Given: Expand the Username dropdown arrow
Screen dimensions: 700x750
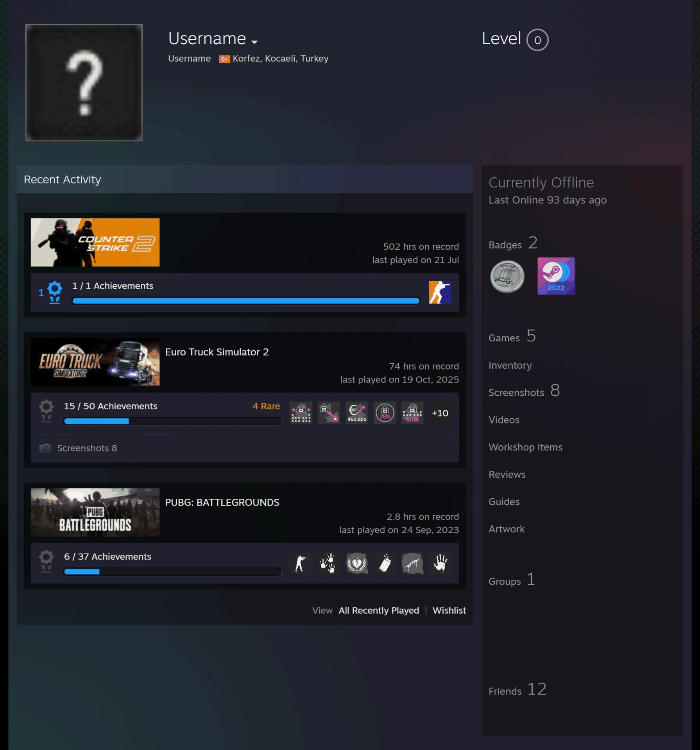Looking at the screenshot, I should [254, 42].
